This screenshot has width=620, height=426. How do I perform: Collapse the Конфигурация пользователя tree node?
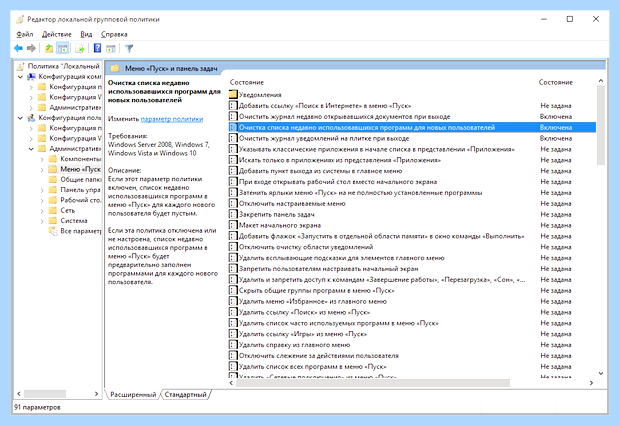pyautogui.click(x=20, y=117)
